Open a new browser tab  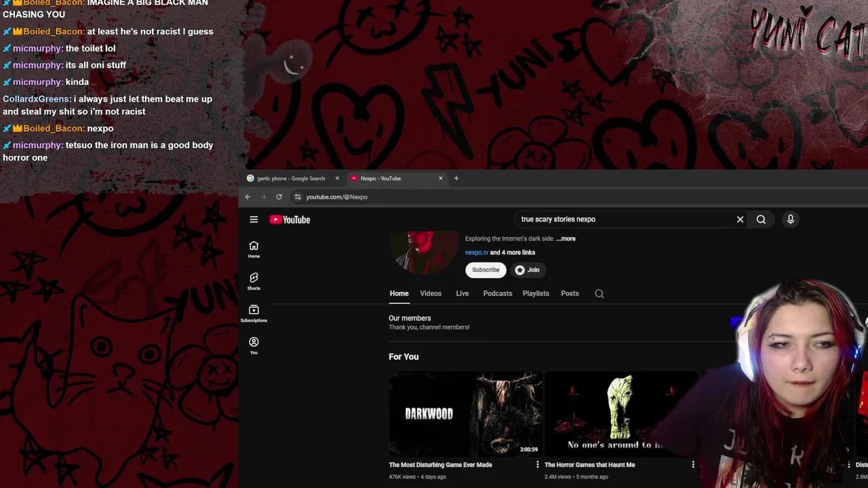pos(456,178)
